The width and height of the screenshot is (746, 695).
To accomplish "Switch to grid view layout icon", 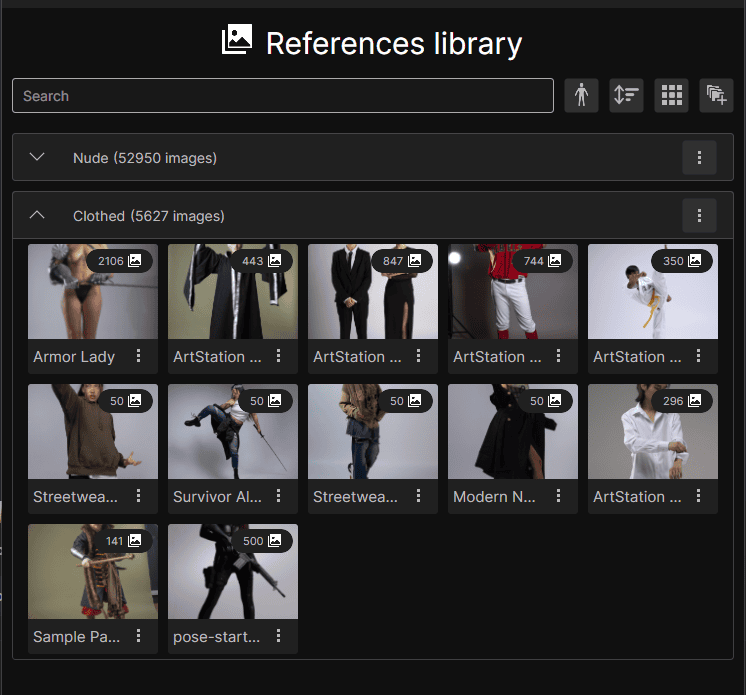I will 671,96.
